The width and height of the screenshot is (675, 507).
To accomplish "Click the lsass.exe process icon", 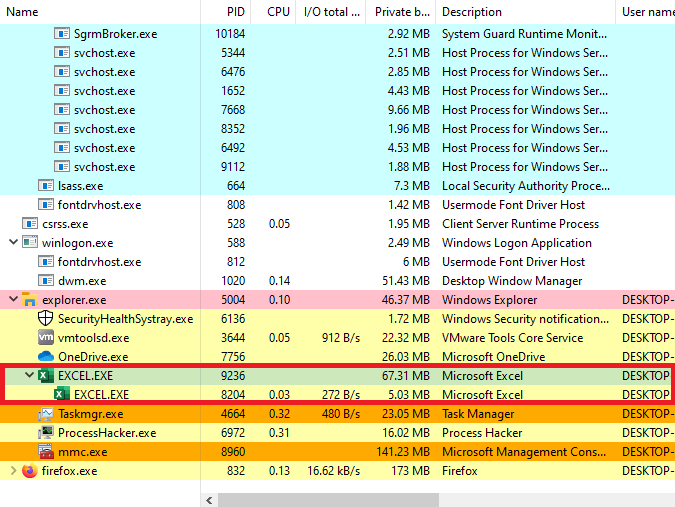I will pos(46,185).
